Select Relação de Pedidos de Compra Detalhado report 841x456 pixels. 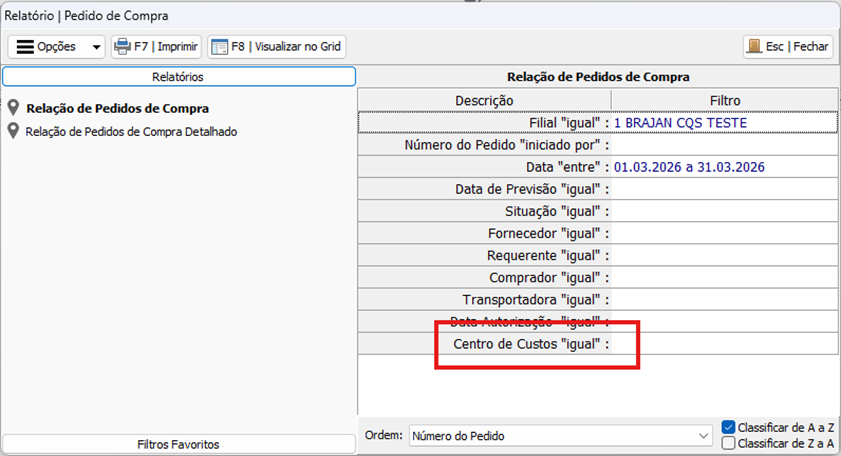pos(131,131)
